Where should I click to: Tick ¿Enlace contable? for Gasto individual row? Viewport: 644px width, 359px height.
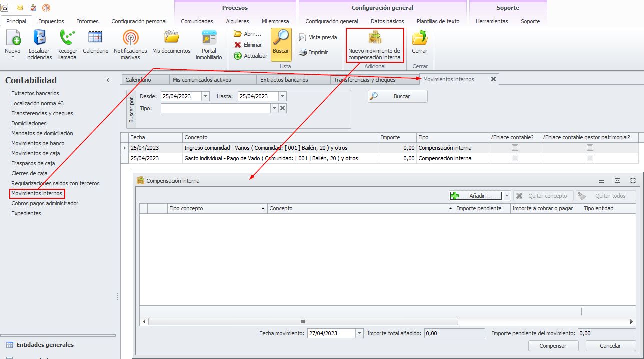click(x=515, y=158)
